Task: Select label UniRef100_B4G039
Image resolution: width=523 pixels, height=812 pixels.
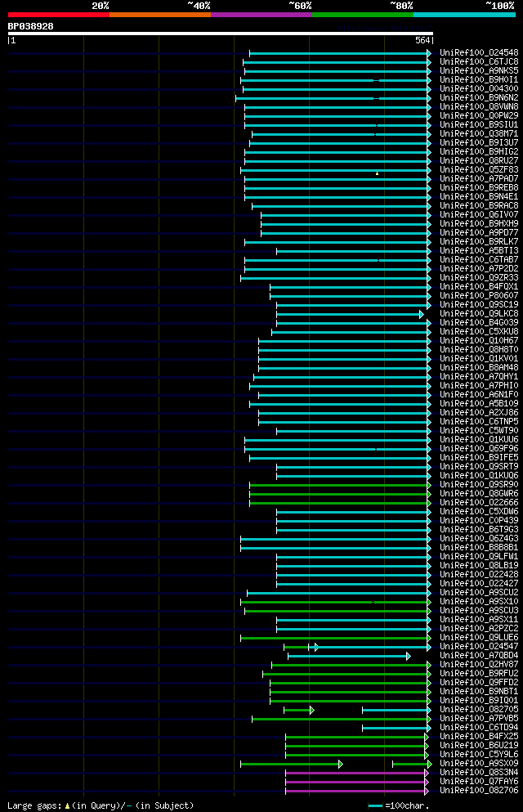Action: tap(479, 323)
